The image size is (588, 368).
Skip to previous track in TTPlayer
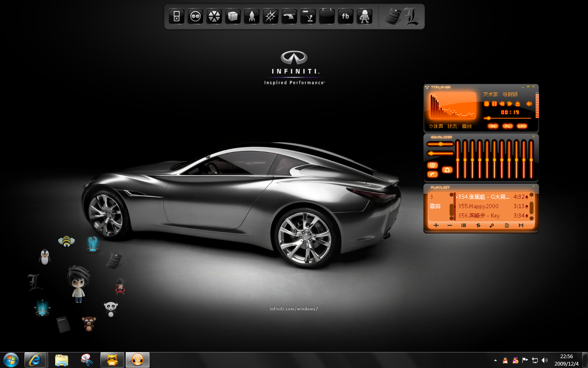coord(502,104)
